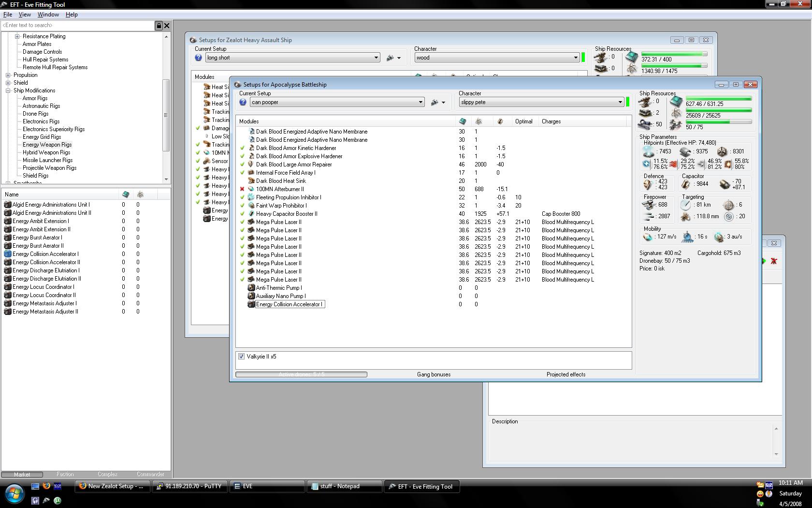Click the CPU usage bar showing 627.46 / 631.25
Screen dimensions: 812x508
[x=719, y=99]
